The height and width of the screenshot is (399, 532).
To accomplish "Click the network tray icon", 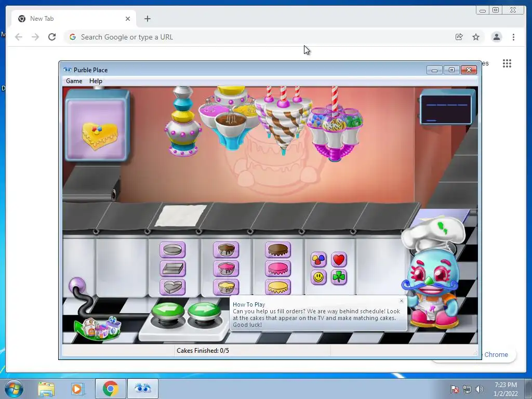I will click(x=467, y=389).
